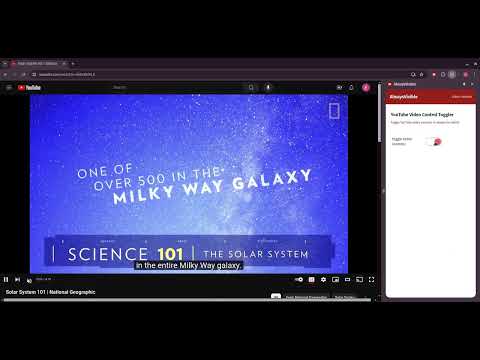
Task: Open the tab search dropdown arrow
Action: tap(5, 63)
